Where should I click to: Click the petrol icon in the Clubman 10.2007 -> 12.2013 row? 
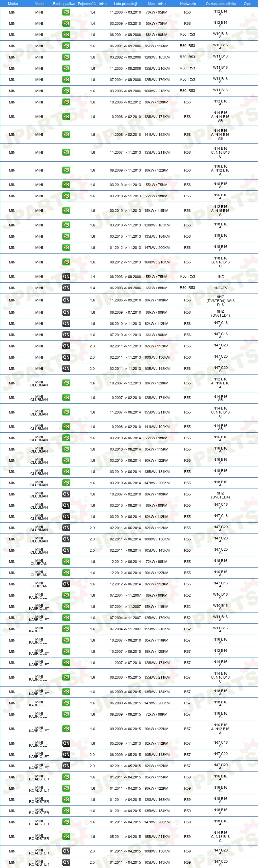point(66,383)
